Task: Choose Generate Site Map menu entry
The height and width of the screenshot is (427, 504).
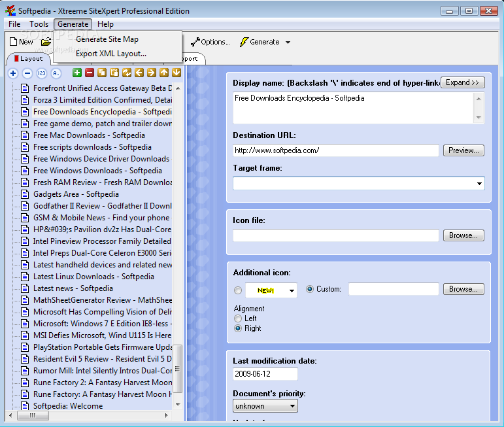Action: click(x=107, y=39)
